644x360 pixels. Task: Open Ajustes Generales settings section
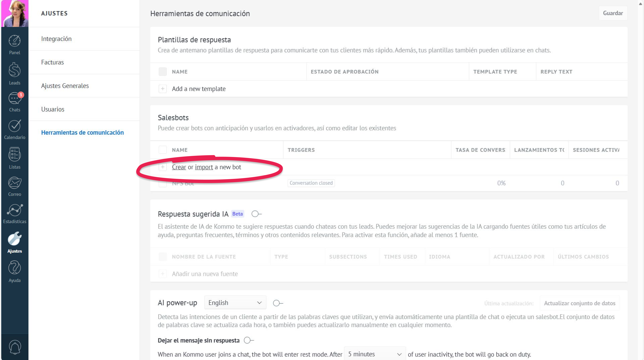pos(65,86)
